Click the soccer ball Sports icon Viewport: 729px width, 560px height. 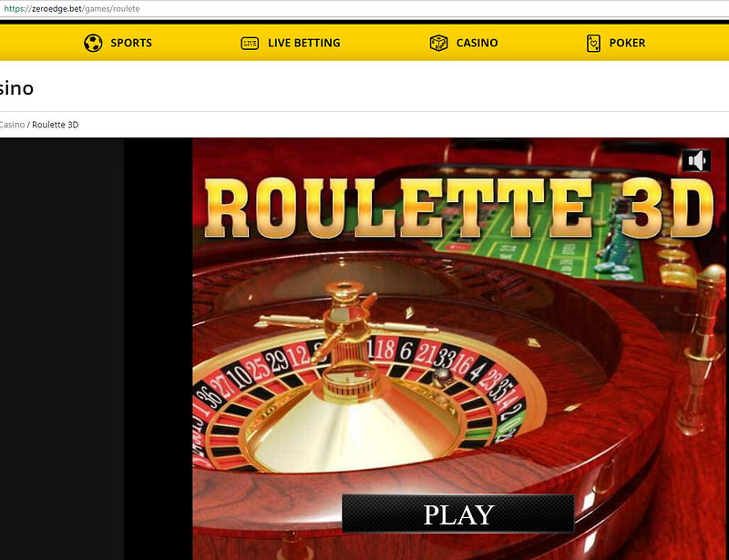pyautogui.click(x=93, y=43)
